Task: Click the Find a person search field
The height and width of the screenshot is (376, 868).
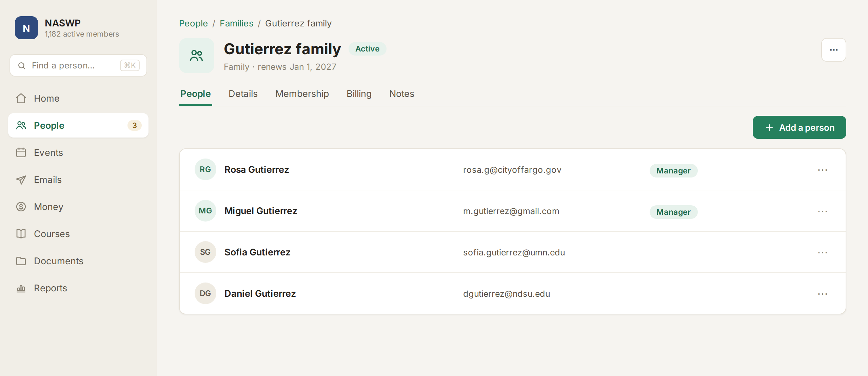Action: [78, 65]
